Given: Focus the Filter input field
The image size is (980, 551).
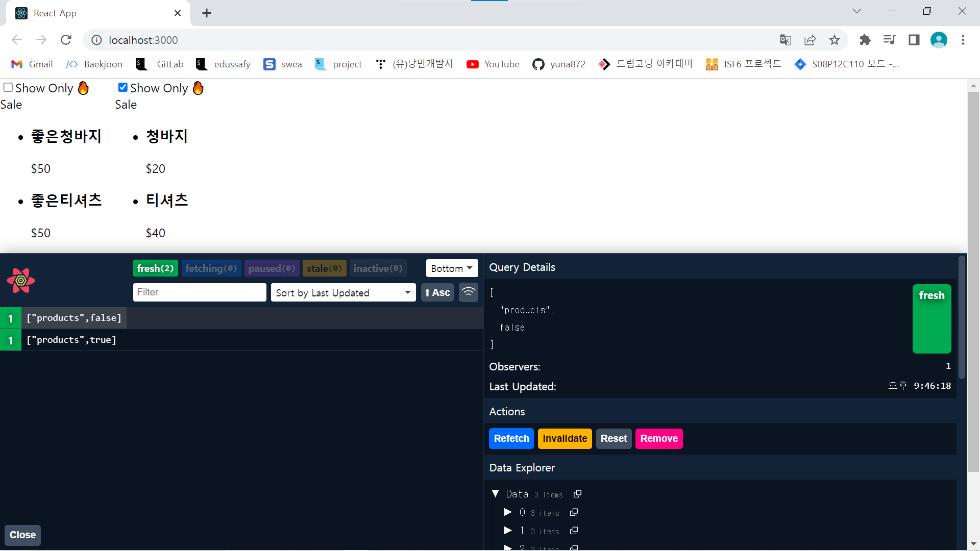Looking at the screenshot, I should (200, 292).
